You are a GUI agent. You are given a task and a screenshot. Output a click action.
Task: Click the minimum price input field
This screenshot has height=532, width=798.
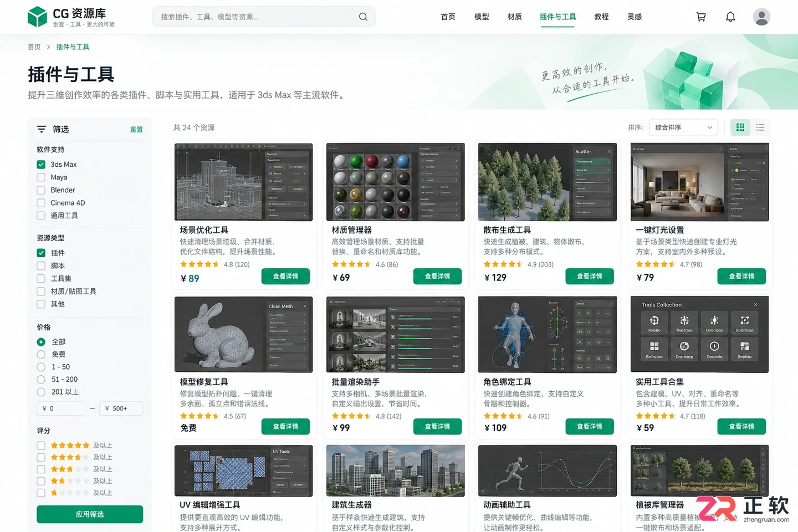tap(61, 408)
